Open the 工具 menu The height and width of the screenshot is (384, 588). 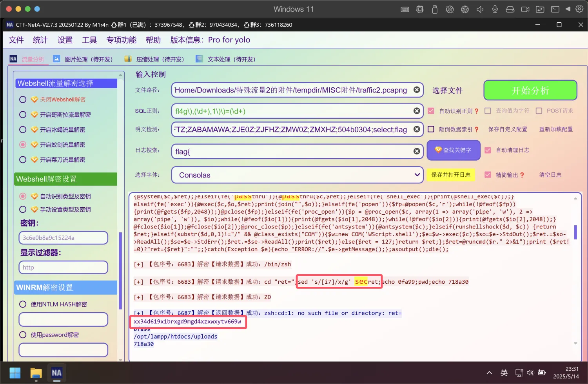click(89, 40)
